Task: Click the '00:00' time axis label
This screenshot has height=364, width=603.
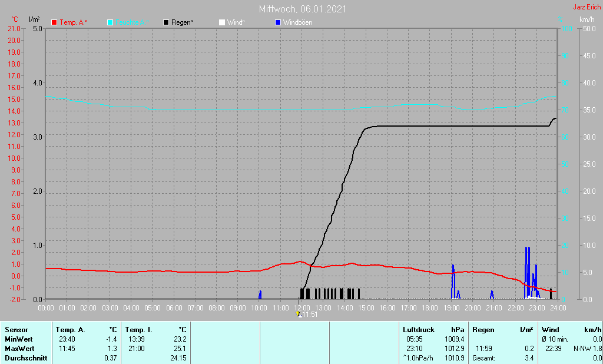Action: click(46, 308)
